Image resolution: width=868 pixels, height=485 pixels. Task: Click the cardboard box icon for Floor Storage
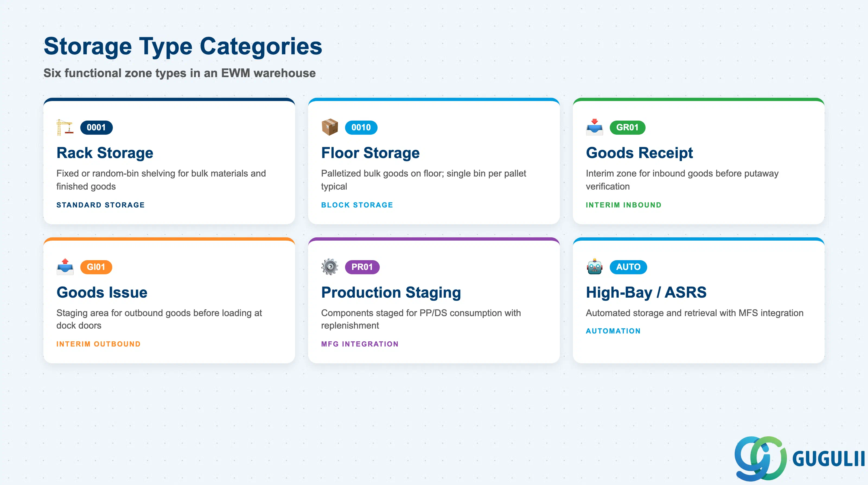click(x=330, y=127)
